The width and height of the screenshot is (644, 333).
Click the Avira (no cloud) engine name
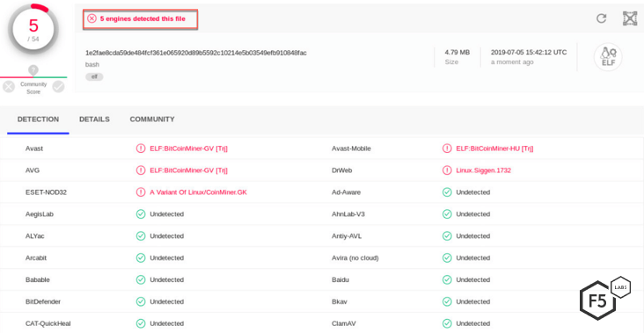[x=355, y=258]
